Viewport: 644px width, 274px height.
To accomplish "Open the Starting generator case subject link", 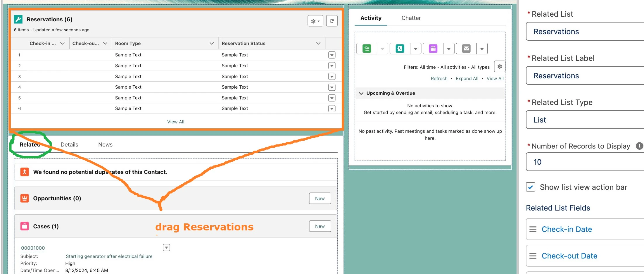I will pyautogui.click(x=109, y=256).
